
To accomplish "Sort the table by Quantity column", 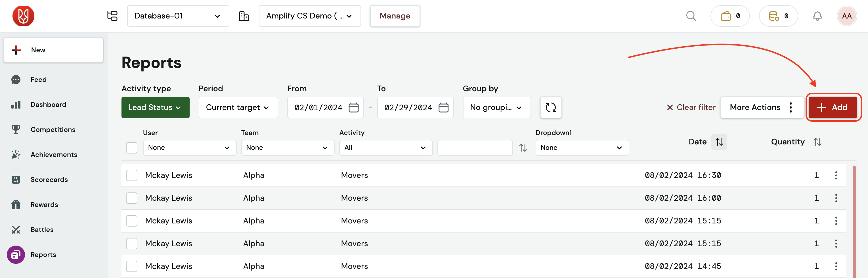I will pyautogui.click(x=817, y=142).
